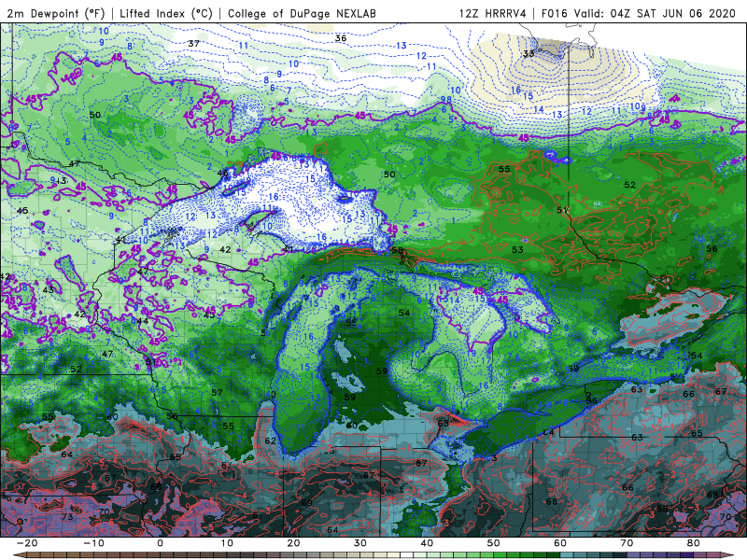
Task: Click the black dewpoint value 53 on the map
Action: (x=517, y=249)
